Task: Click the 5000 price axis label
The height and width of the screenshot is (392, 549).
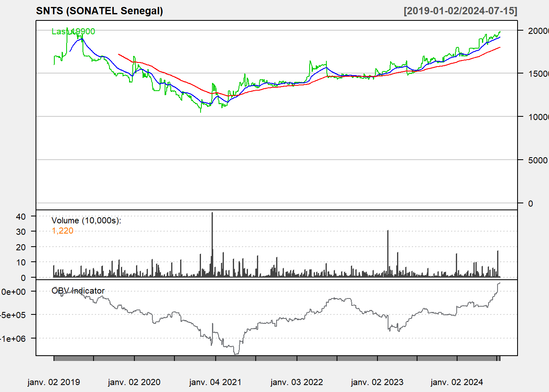Action: point(538,160)
